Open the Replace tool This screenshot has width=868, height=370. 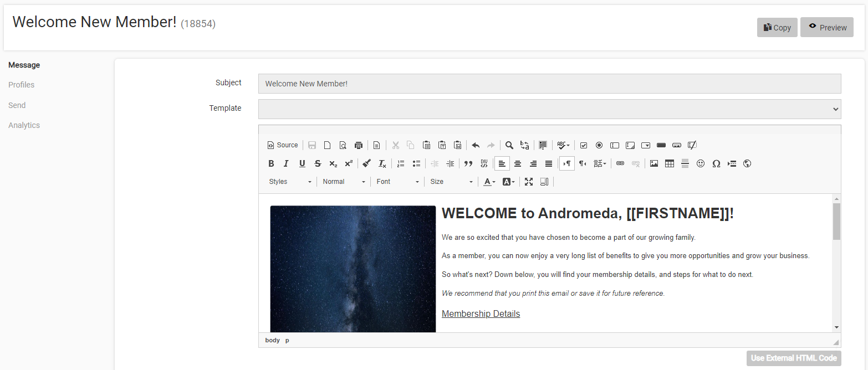pos(524,145)
